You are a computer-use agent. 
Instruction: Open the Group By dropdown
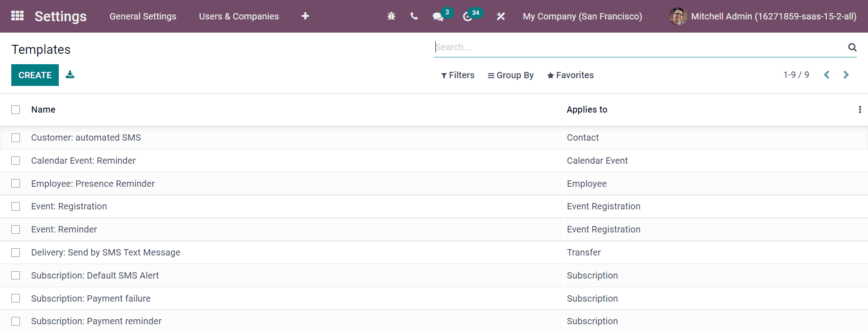(x=510, y=75)
